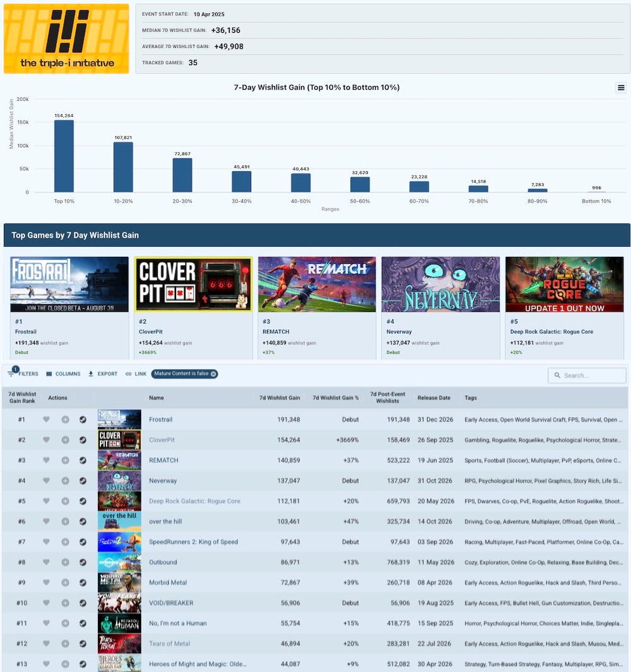Click heart icon for Heroes of Might and Magic row
This screenshot has height=672, width=631.
click(46, 664)
